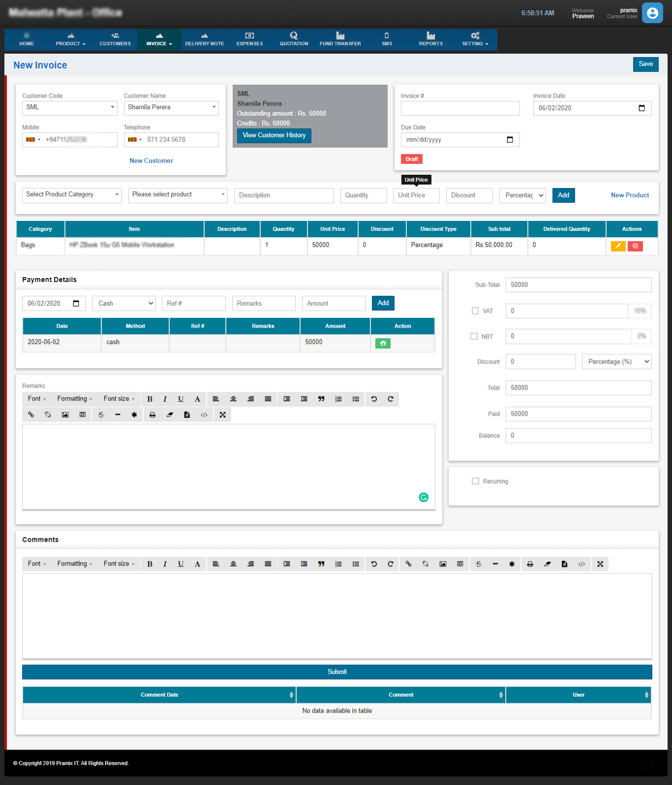Open the SETTING menu
The image size is (672, 785).
[x=475, y=40]
